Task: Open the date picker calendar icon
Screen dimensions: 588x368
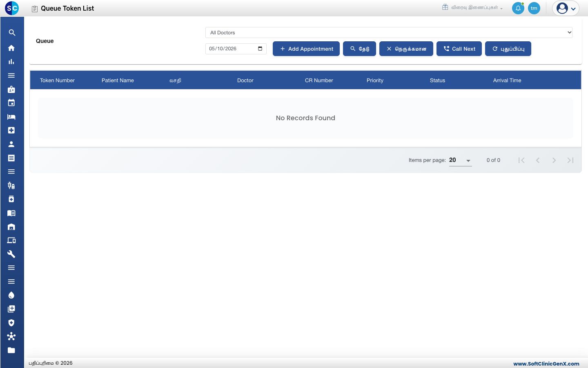Action: (x=260, y=49)
